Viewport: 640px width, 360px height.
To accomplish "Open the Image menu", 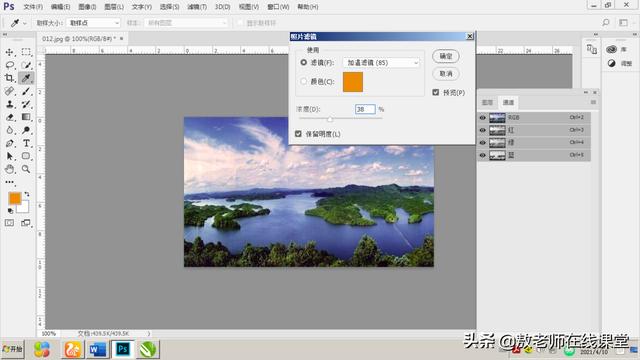I will 87,7.
